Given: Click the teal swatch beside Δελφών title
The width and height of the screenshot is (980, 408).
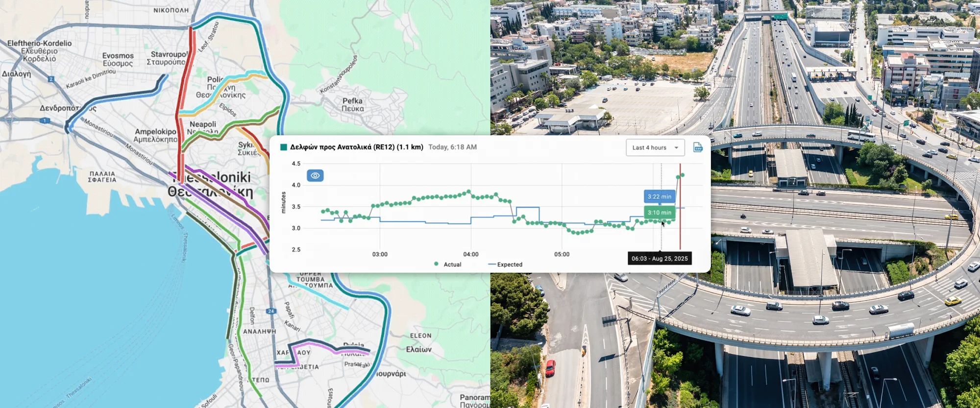Looking at the screenshot, I should pos(283,147).
